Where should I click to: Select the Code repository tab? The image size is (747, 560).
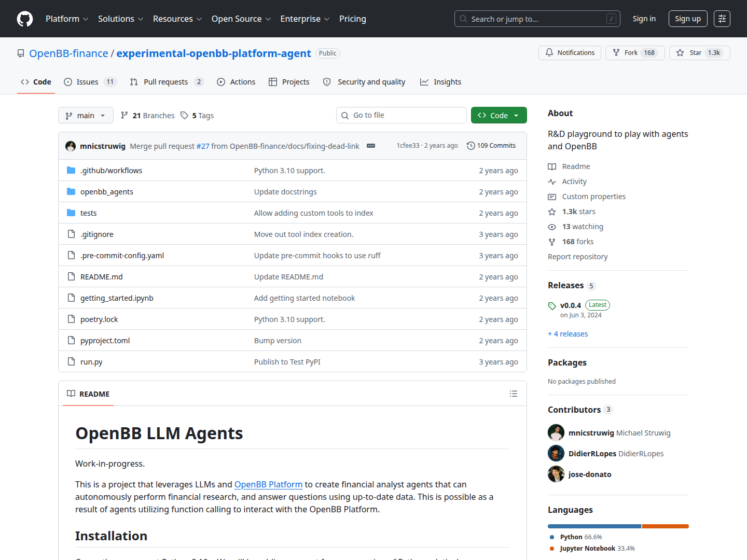36,82
